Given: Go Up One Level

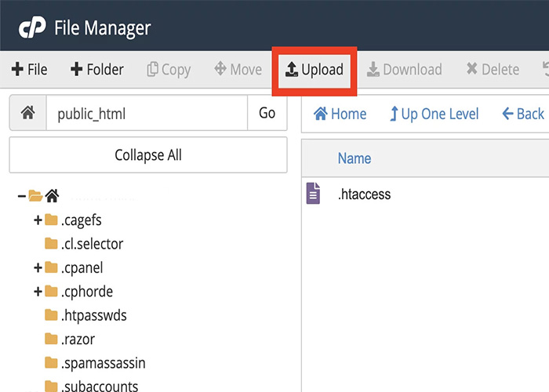Looking at the screenshot, I should 434,114.
